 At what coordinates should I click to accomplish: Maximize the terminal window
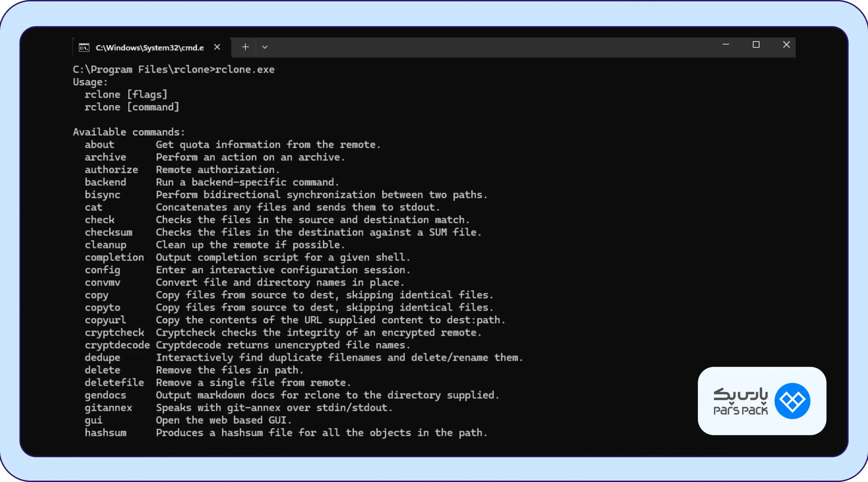756,44
